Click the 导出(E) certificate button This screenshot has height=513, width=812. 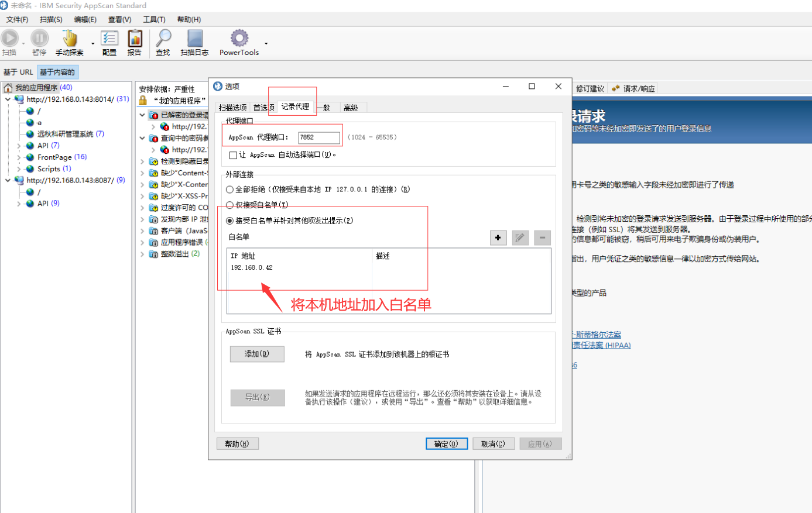(257, 397)
